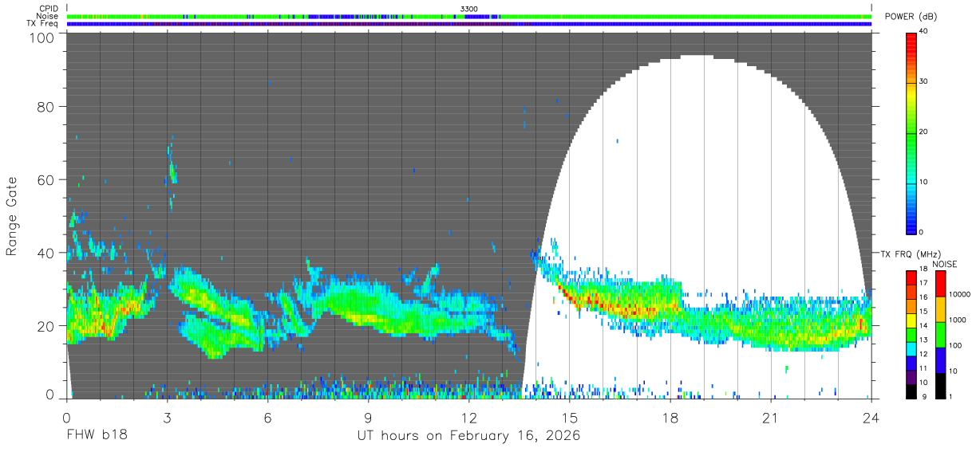Click the 60 tick on Range Gate axis

point(46,179)
